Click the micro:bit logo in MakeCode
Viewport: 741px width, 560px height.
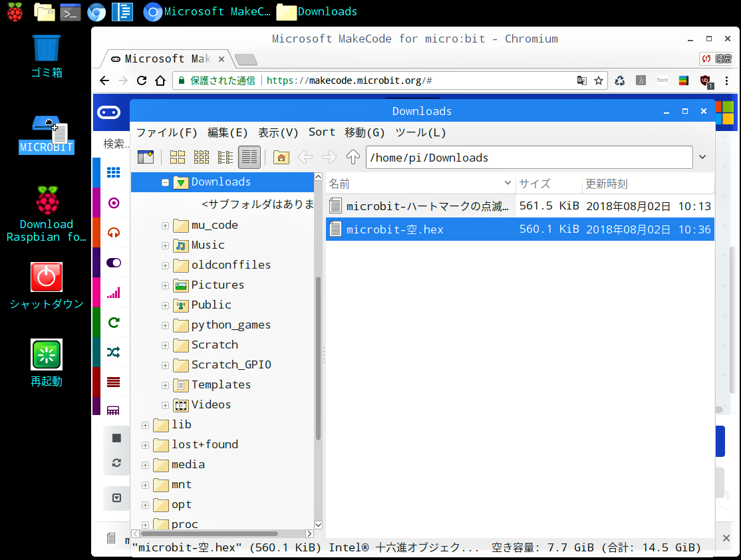[x=108, y=112]
